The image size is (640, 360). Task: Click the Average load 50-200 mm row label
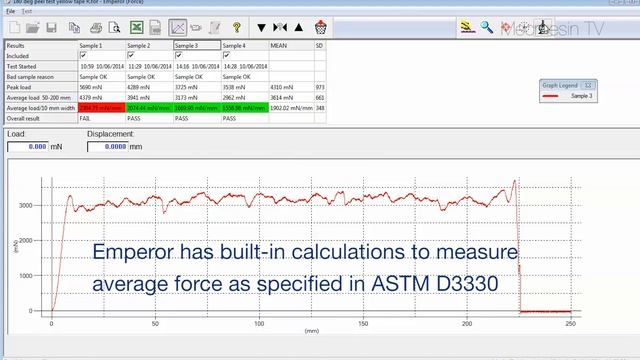39,98
